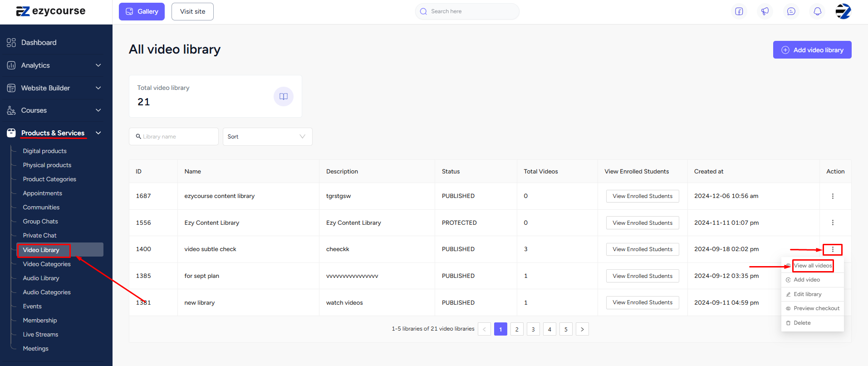
Task: Open Audio Categories in sidebar
Action: pos(47,292)
